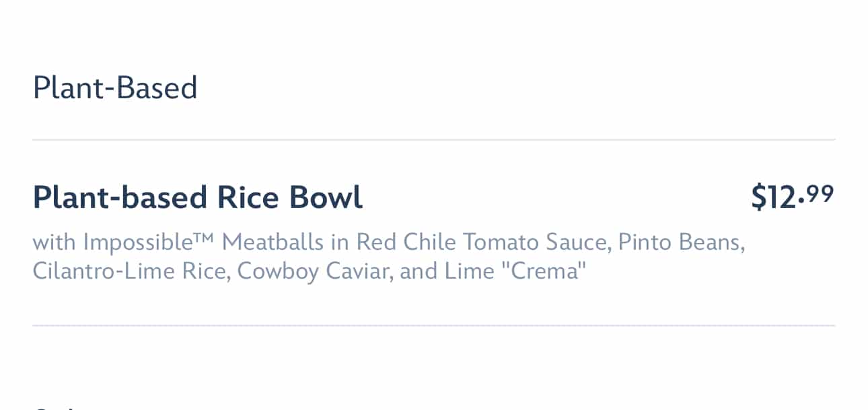Tap the superscript 99 cents in the price
The width and height of the screenshot is (868, 410).
821,193
